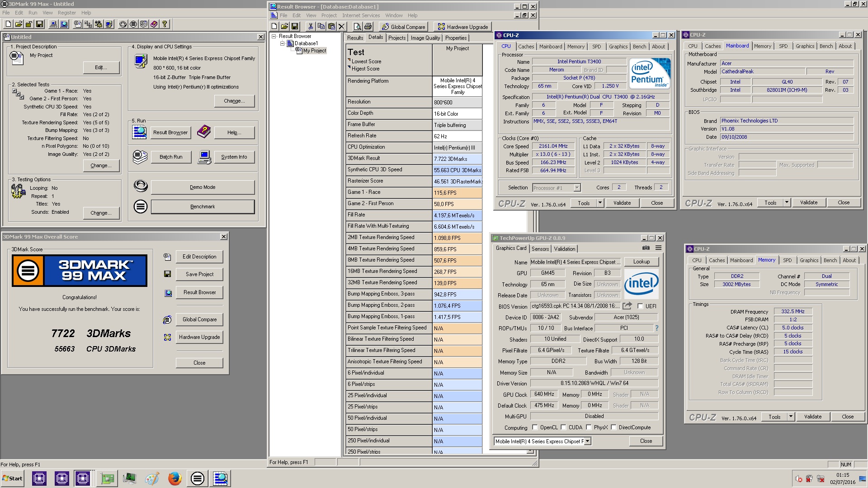The image size is (868, 488).
Task: Open Tools dropdown arrow in CPU-Z Mainboard window
Action: pos(787,202)
